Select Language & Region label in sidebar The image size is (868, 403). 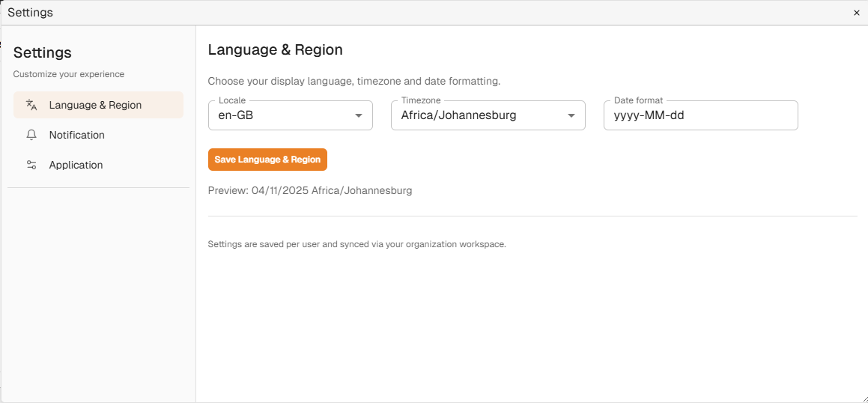tap(95, 105)
